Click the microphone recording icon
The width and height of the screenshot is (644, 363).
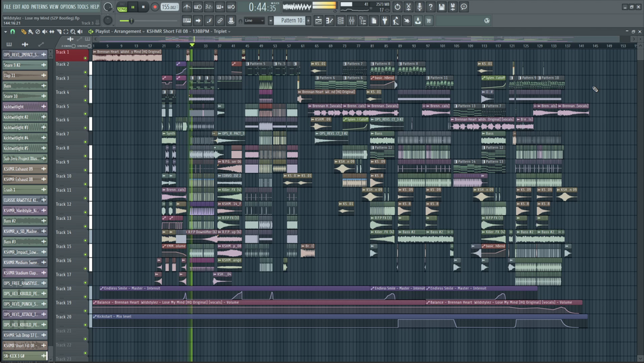click(419, 7)
